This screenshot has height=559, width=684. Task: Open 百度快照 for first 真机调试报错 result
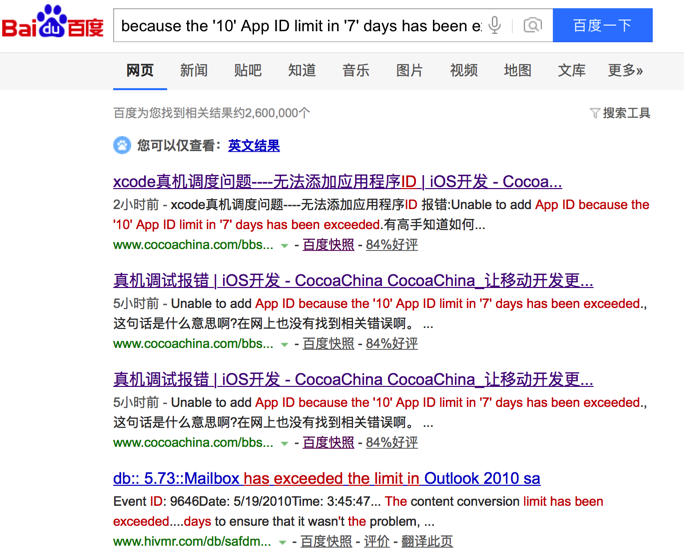coord(328,344)
